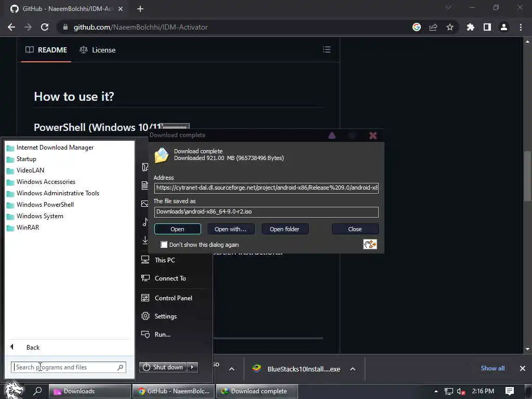Open Chrome three-dot menu

click(521, 27)
